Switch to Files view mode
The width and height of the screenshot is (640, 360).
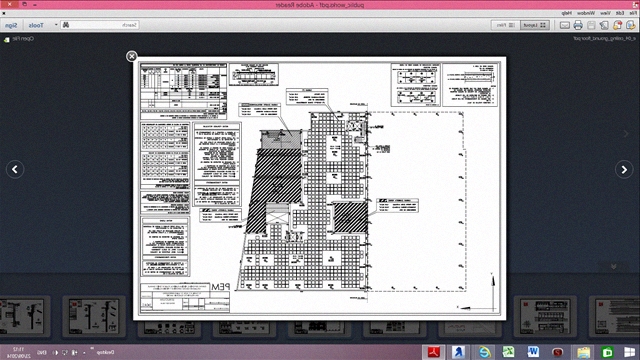505,25
